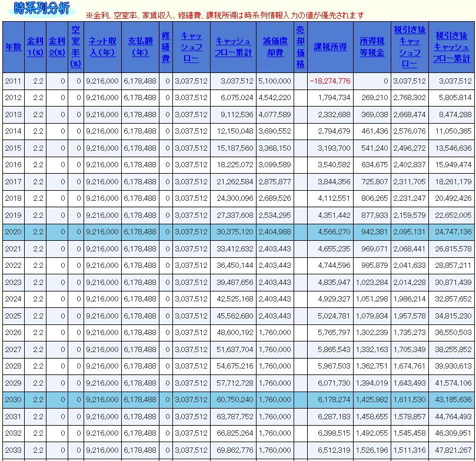Open the 減価償却費 column header link
The height and width of the screenshot is (461, 476).
[274, 47]
